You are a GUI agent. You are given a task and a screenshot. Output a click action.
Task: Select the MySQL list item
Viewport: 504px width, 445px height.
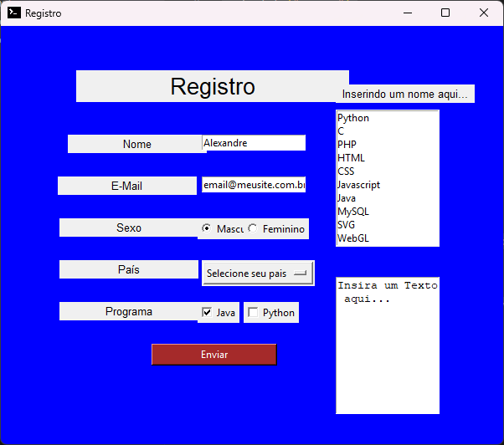[352, 212]
